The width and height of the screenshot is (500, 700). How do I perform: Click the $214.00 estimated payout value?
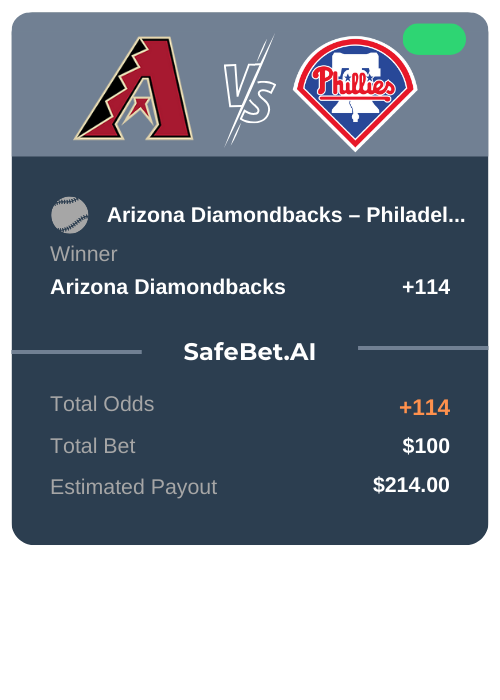point(411,485)
